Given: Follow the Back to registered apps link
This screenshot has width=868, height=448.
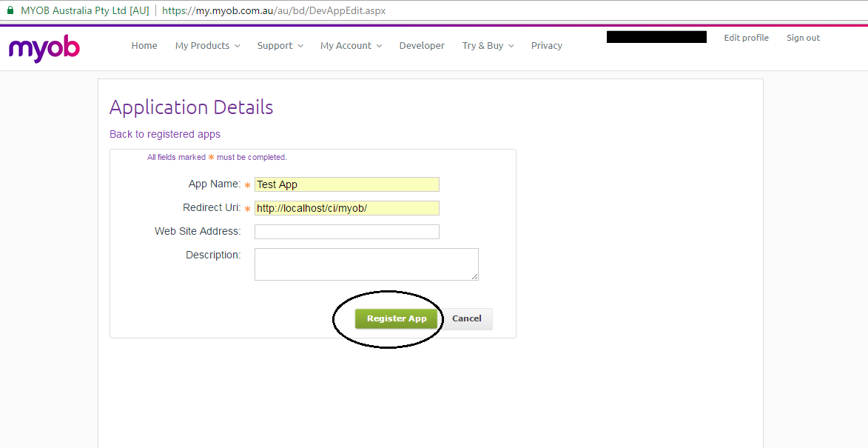Looking at the screenshot, I should [x=164, y=134].
